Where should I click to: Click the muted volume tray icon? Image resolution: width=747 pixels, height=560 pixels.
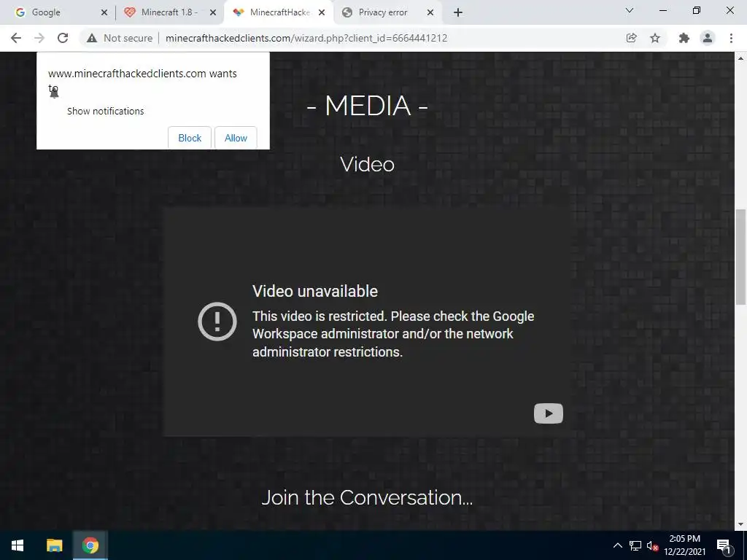pos(652,545)
